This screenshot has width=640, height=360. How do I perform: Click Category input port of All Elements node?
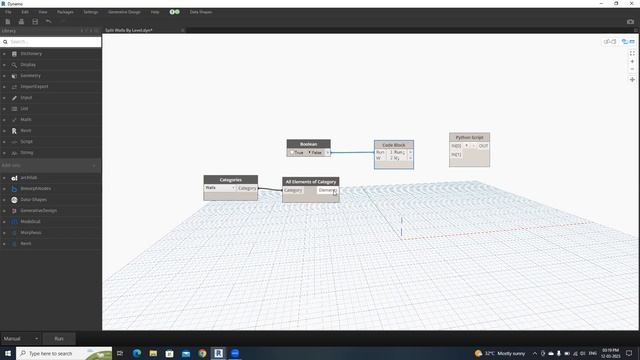point(293,190)
